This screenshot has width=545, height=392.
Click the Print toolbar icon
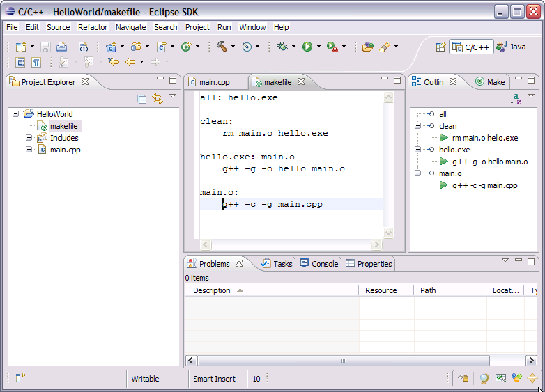point(61,47)
